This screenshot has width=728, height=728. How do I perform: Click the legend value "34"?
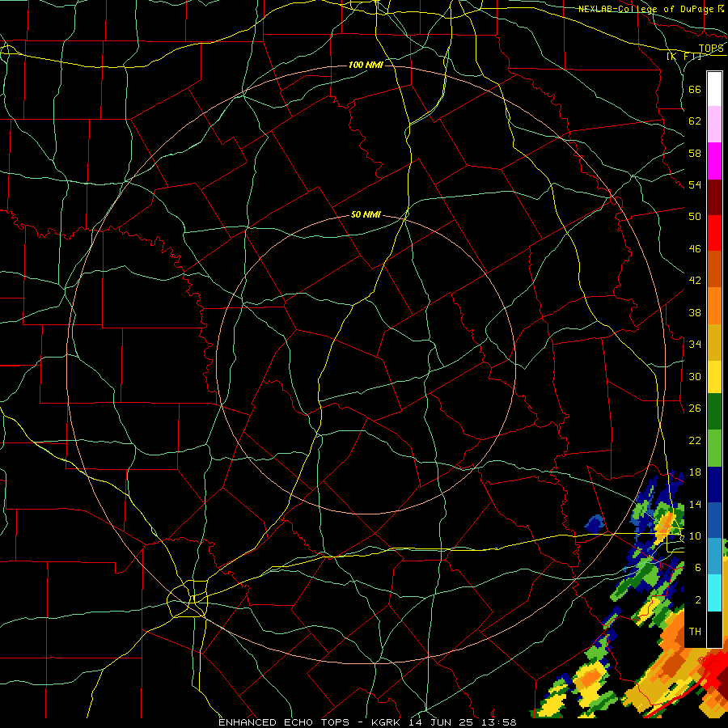pos(695,345)
